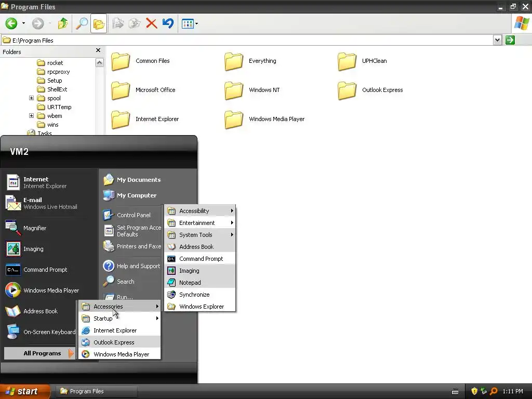
Task: Select the Common Files folder
Action: click(x=141, y=61)
